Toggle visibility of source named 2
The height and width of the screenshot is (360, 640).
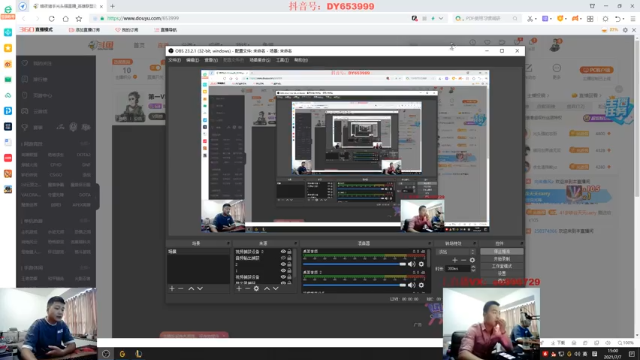pos(283,264)
